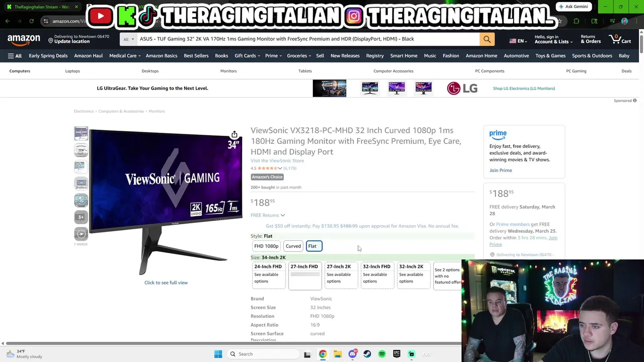Open Epic Games Launcher from taskbar

tap(396, 354)
